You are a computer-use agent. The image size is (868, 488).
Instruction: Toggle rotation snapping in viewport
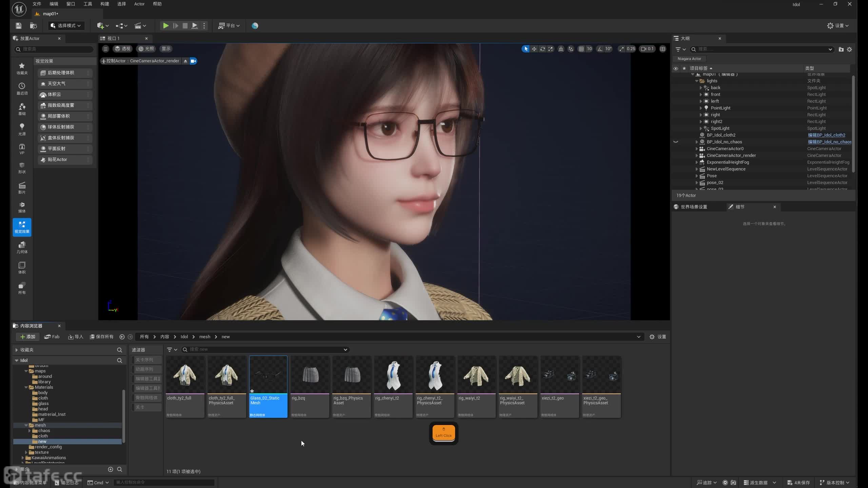(600, 49)
